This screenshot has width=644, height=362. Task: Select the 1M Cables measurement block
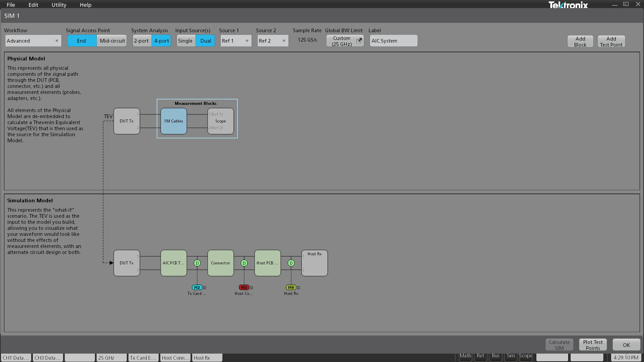pos(173,121)
